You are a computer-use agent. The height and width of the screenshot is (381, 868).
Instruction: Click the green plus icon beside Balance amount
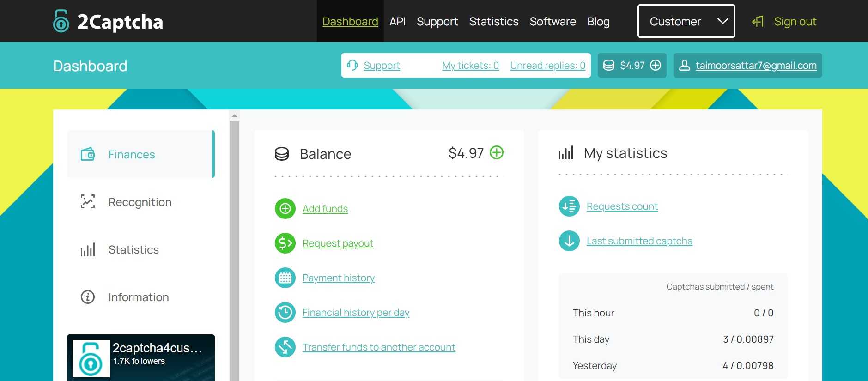[x=497, y=152]
